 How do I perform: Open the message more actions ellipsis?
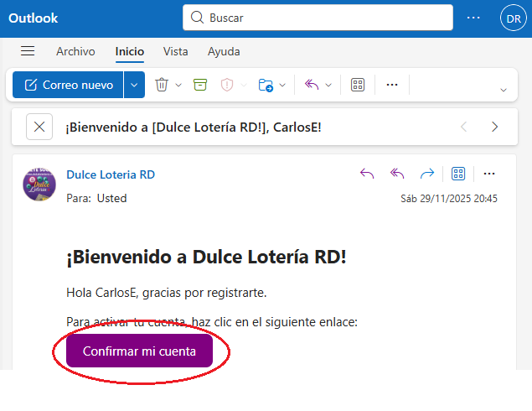(489, 174)
